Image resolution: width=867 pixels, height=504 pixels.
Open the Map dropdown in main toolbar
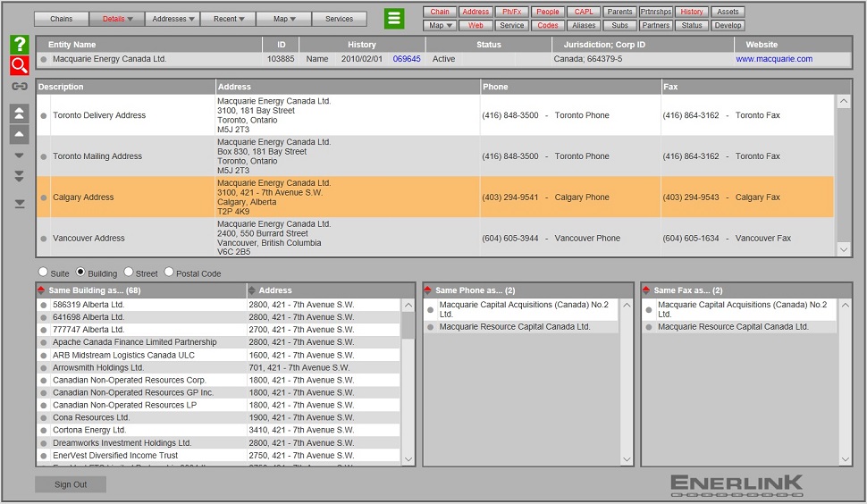283,19
